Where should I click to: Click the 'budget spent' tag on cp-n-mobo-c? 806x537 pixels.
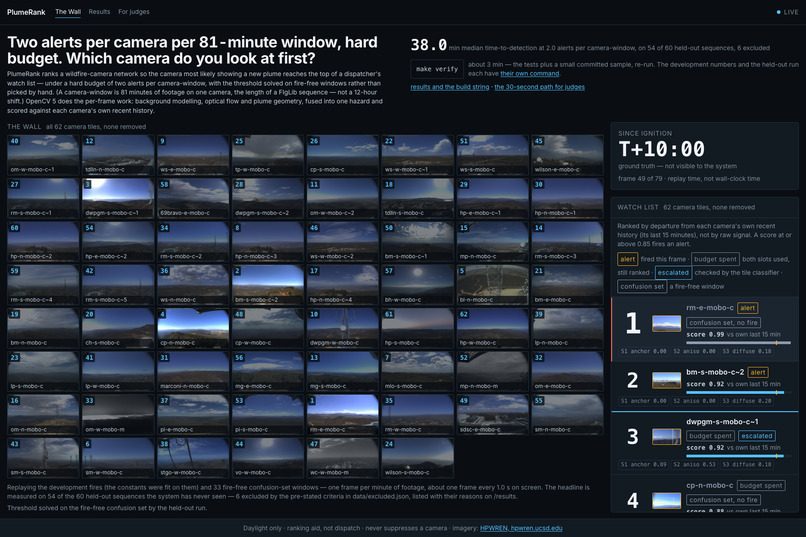761,485
